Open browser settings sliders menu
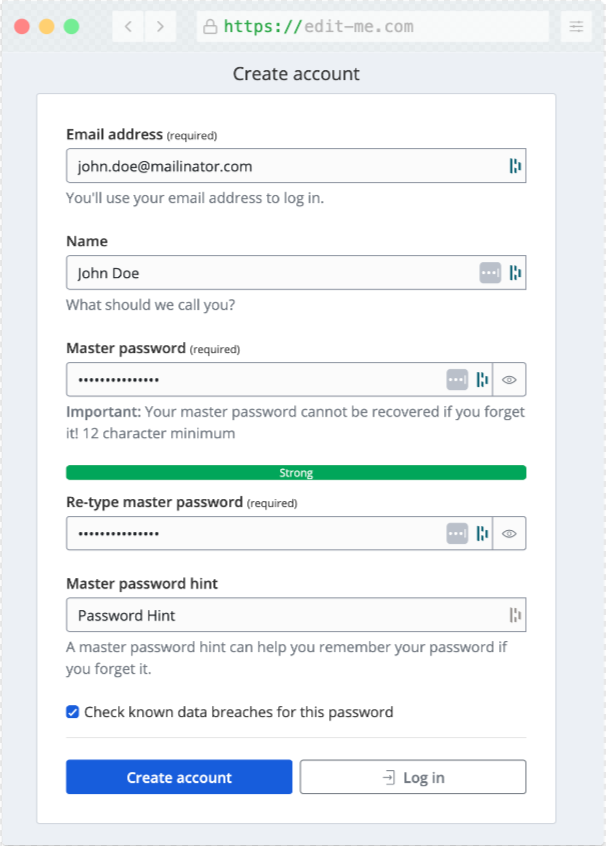 point(576,26)
